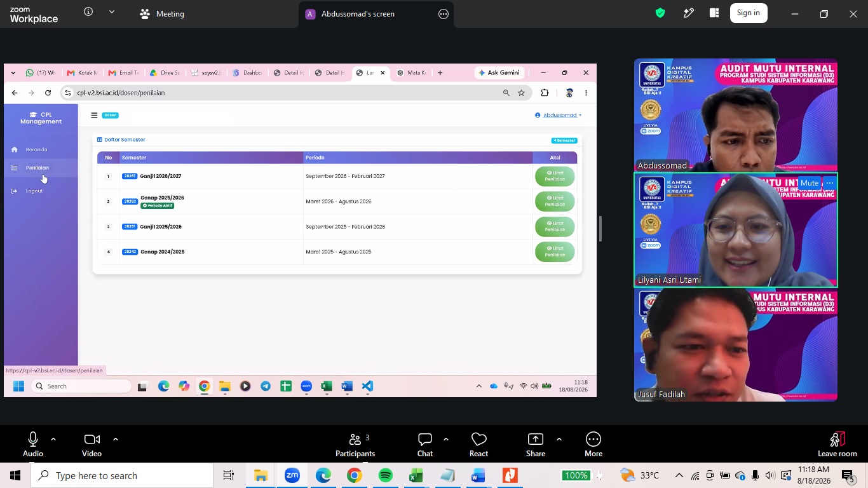Image resolution: width=868 pixels, height=488 pixels.
Task: Close the active Lar browser tab
Action: click(x=383, y=73)
